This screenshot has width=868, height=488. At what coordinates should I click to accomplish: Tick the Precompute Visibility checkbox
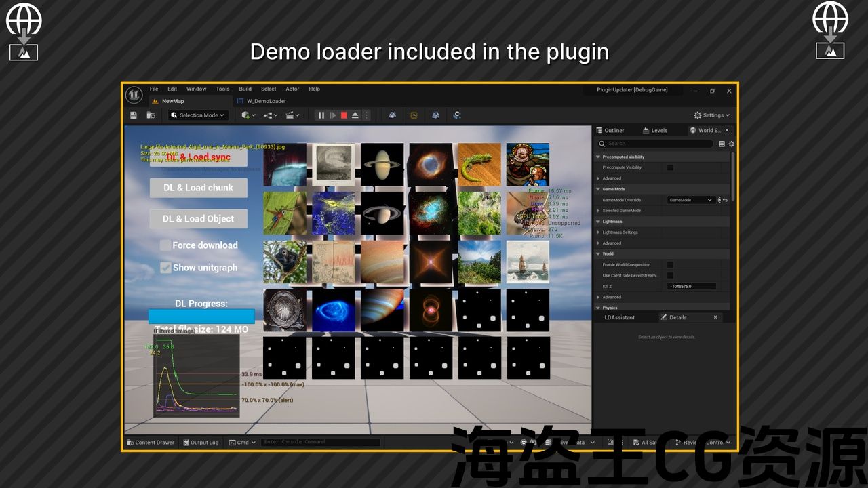[670, 167]
